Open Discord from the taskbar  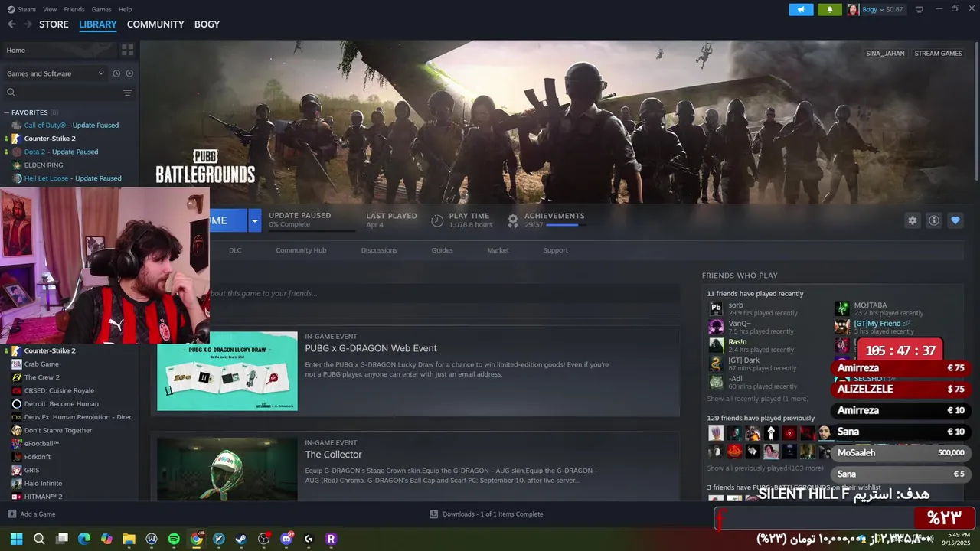pyautogui.click(x=286, y=539)
